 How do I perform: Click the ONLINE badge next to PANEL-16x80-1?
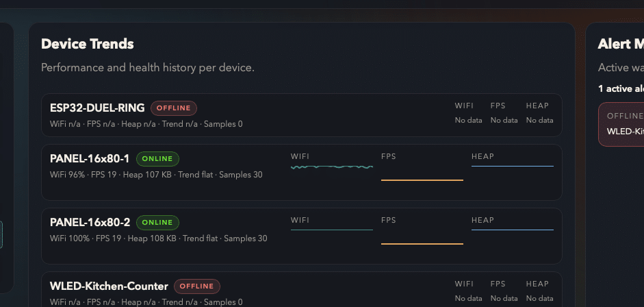(157, 159)
